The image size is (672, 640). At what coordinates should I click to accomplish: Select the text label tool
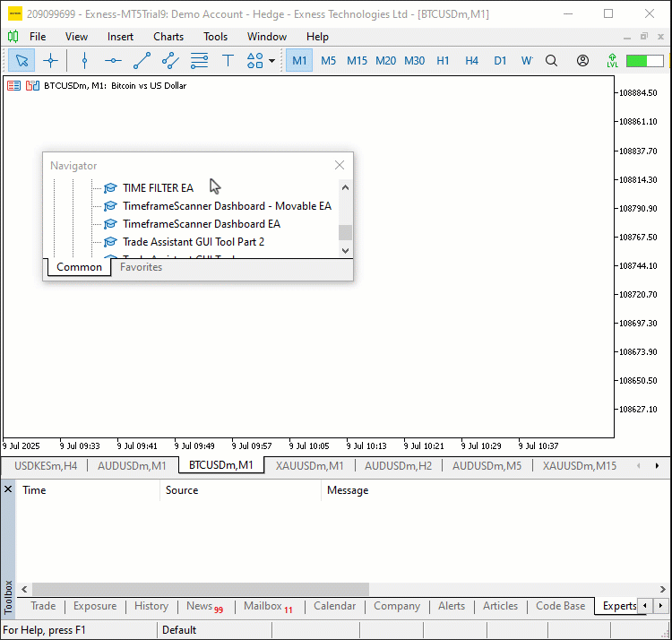coord(228,60)
